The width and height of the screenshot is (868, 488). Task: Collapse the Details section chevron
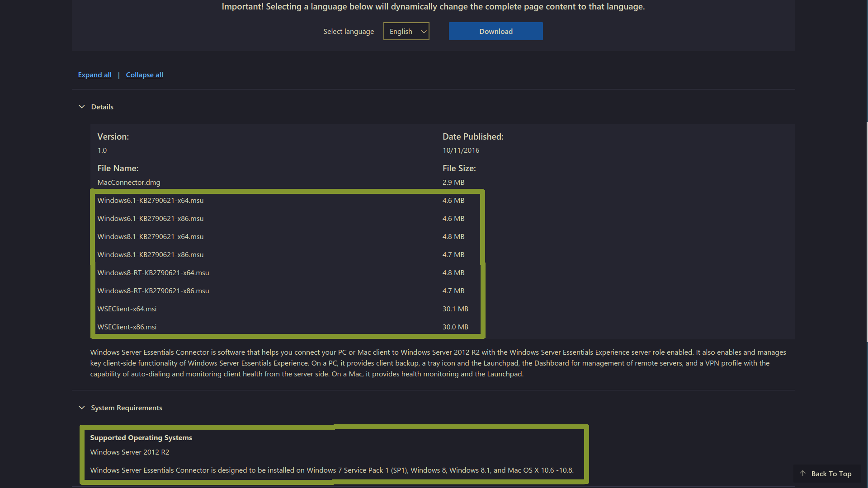point(82,107)
